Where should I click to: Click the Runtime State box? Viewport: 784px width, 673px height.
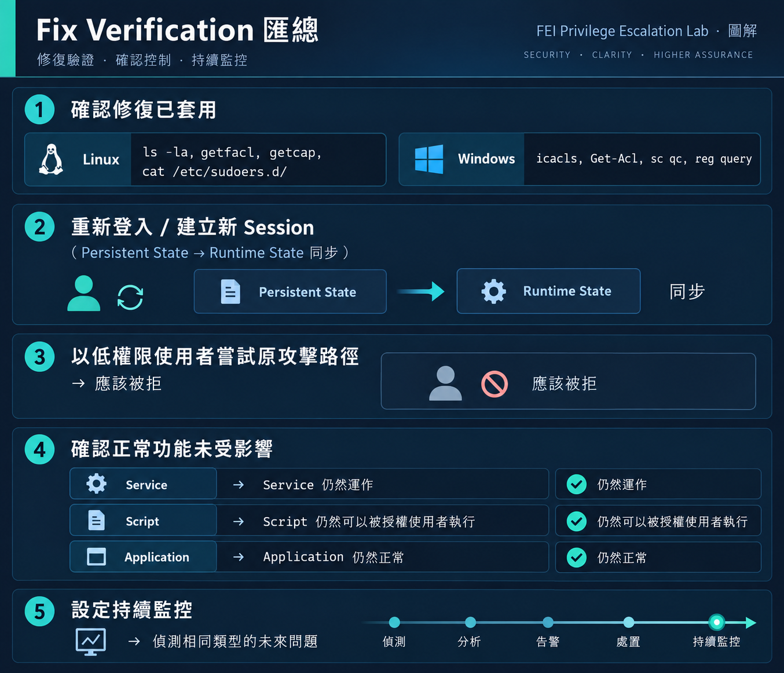(548, 291)
